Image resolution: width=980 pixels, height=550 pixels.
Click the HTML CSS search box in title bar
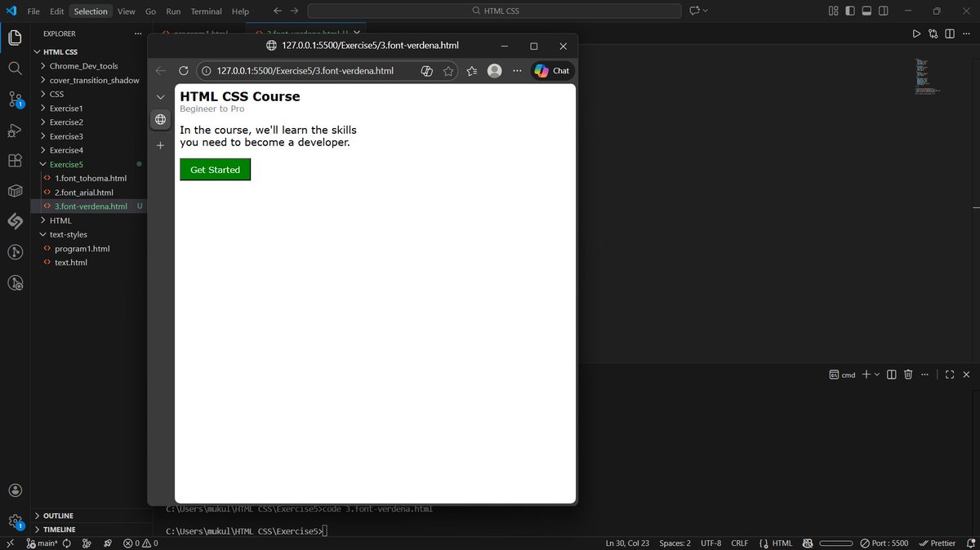(x=494, y=11)
